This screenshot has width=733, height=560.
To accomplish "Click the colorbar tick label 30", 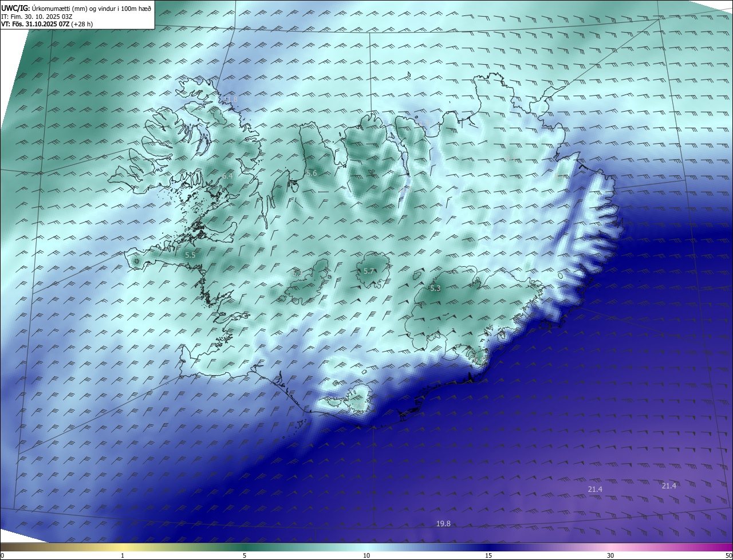I will pos(610,555).
